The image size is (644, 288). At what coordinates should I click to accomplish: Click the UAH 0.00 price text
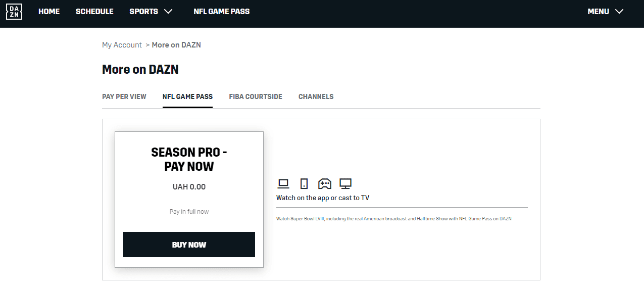coord(189,187)
